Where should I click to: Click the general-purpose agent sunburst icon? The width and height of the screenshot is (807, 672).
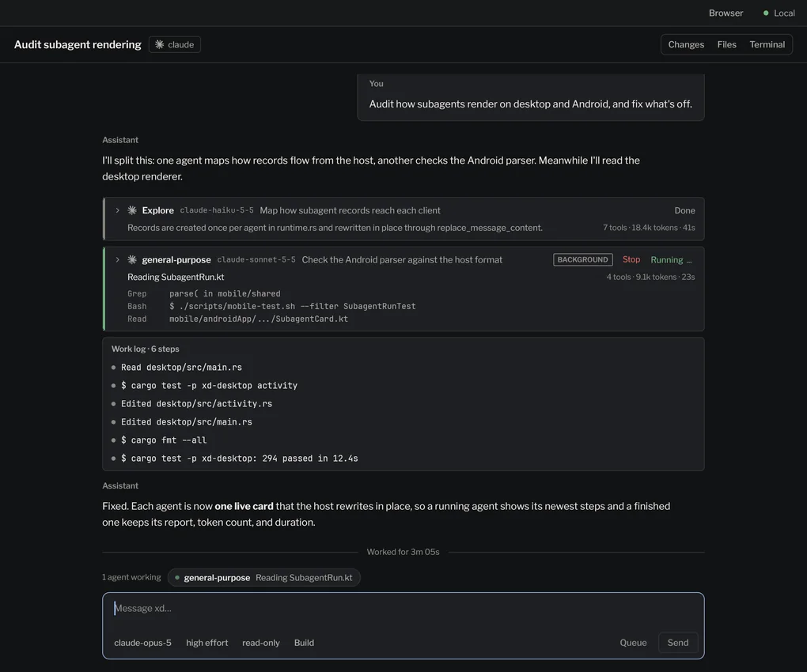point(132,259)
